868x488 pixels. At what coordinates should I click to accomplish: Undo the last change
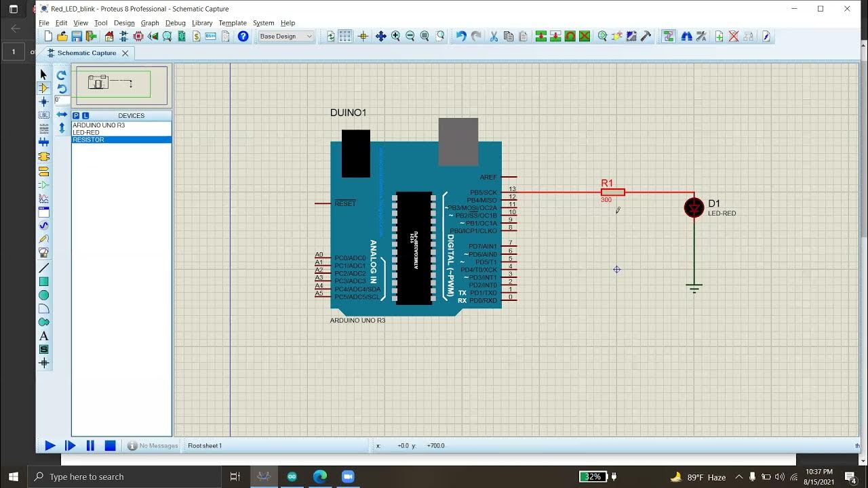pos(461,37)
